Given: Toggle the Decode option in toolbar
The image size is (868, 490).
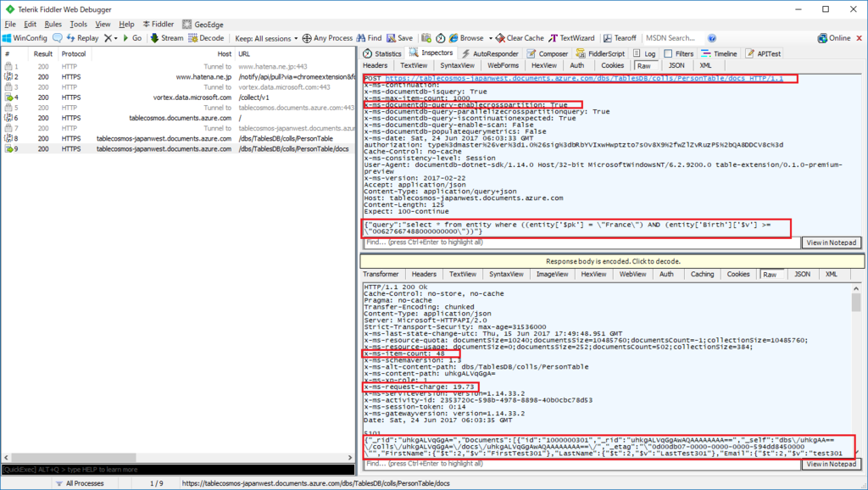Looking at the screenshot, I should pos(206,38).
